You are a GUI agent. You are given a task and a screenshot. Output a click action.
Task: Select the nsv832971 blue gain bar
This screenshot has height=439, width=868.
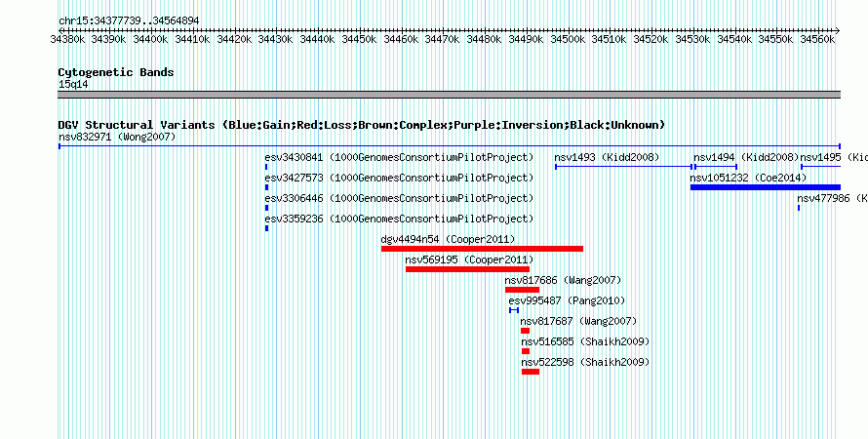coord(450,146)
